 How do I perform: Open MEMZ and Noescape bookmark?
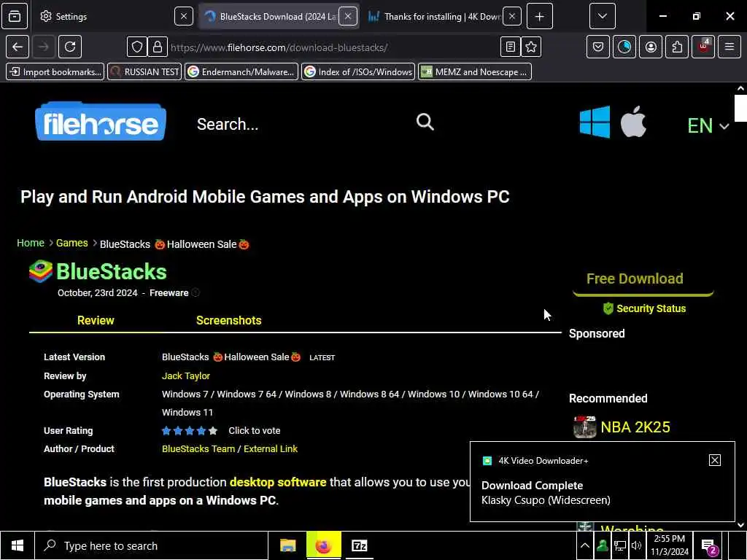pos(475,72)
